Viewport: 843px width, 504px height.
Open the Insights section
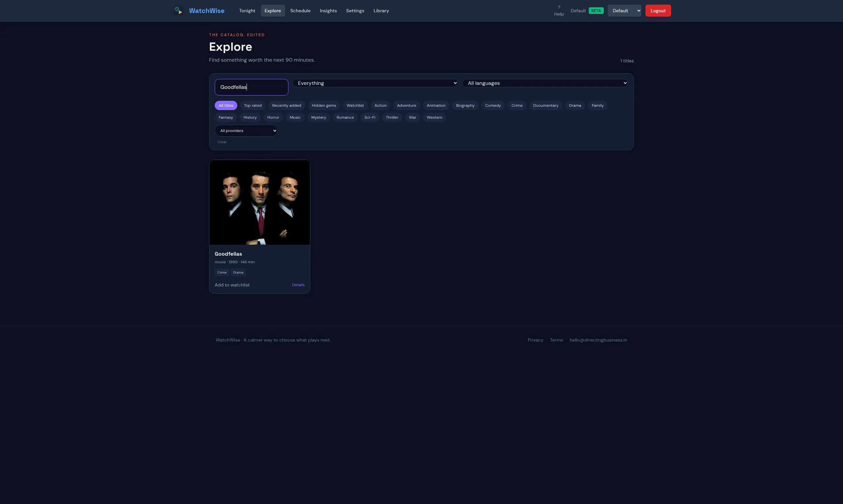[x=328, y=11]
